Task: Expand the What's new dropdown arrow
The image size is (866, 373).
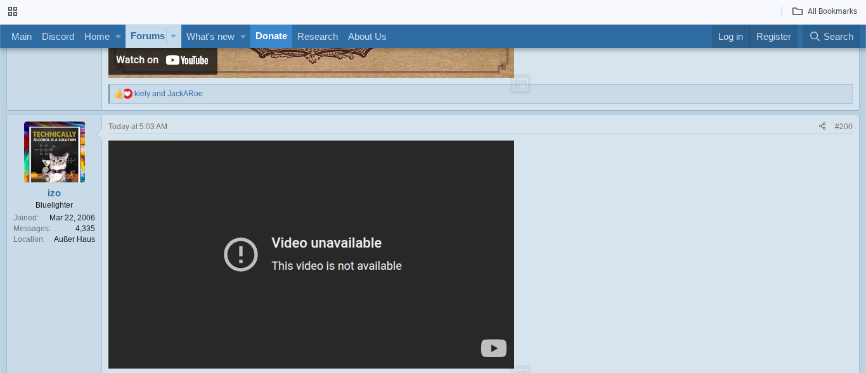Action: coord(242,37)
